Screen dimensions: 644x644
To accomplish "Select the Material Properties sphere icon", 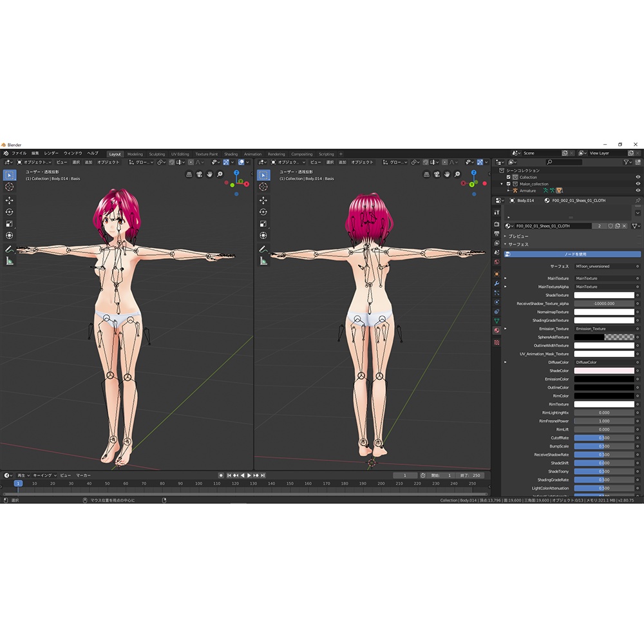I will (497, 329).
